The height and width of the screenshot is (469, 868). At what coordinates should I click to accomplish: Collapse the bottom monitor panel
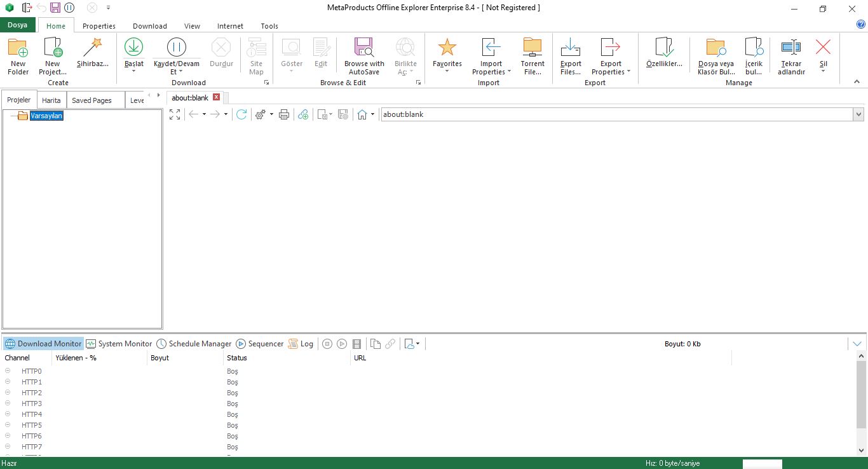point(857,344)
